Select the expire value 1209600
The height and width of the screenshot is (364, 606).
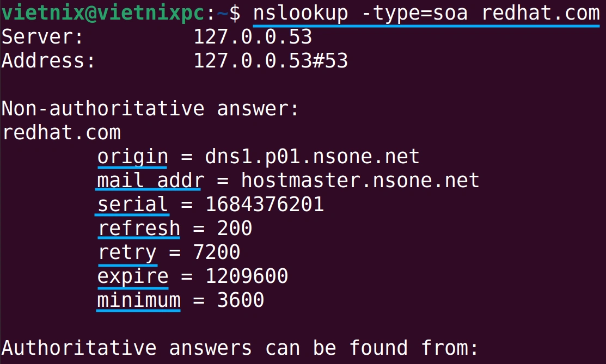pos(247,276)
